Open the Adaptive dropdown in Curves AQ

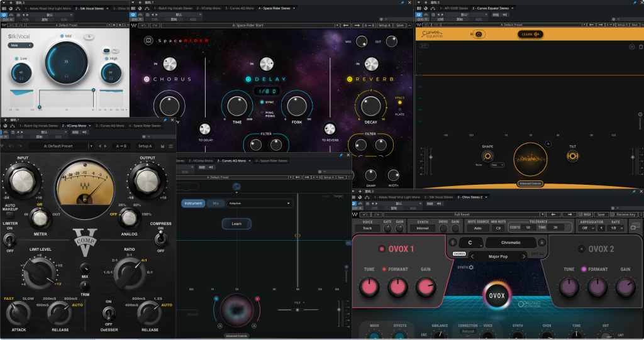[x=259, y=203]
